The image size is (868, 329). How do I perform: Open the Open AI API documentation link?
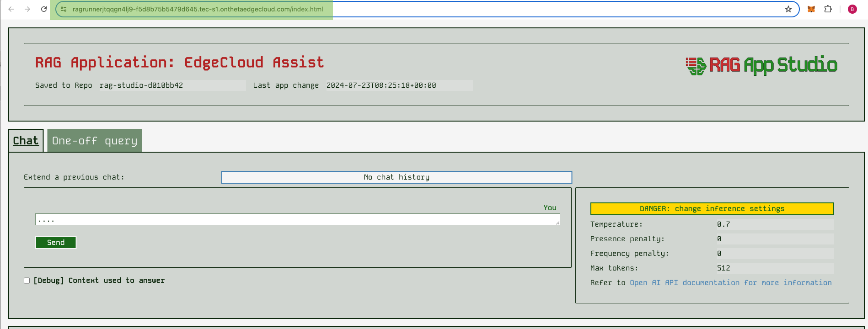tap(730, 283)
